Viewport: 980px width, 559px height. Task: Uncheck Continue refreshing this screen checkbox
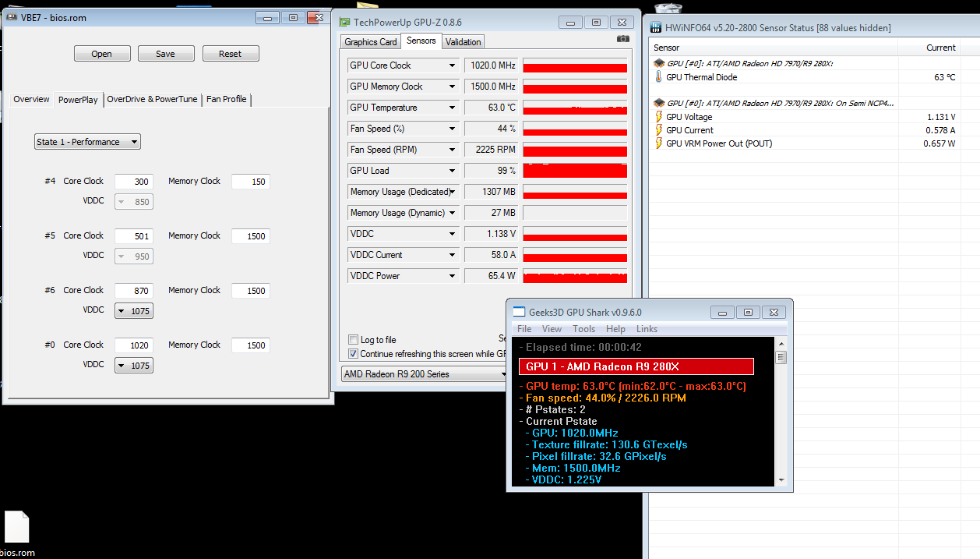(353, 353)
